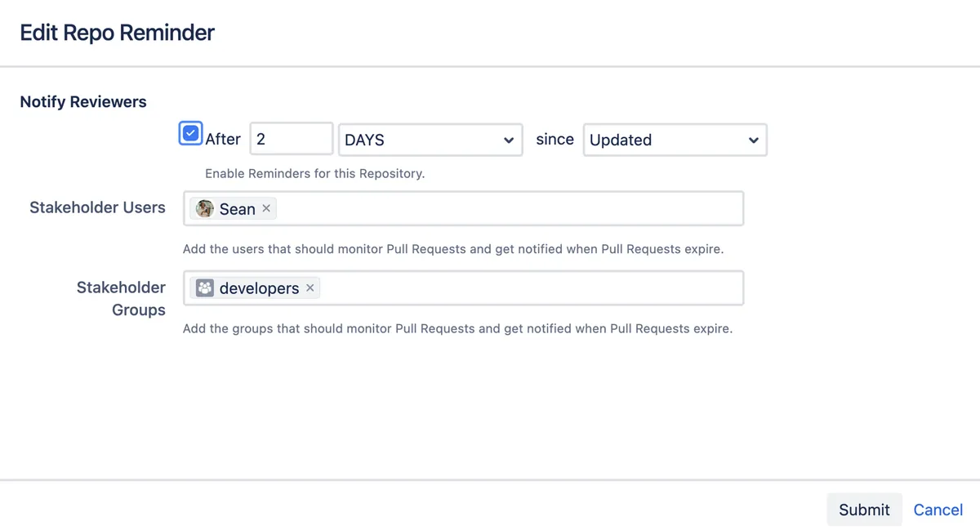This screenshot has width=980, height=530.
Task: Click Sean's avatar icon
Action: click(x=205, y=208)
